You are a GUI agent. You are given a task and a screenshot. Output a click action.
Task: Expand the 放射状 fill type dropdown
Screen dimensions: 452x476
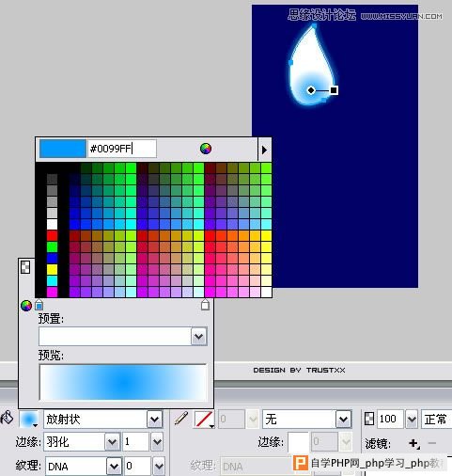tap(155, 419)
